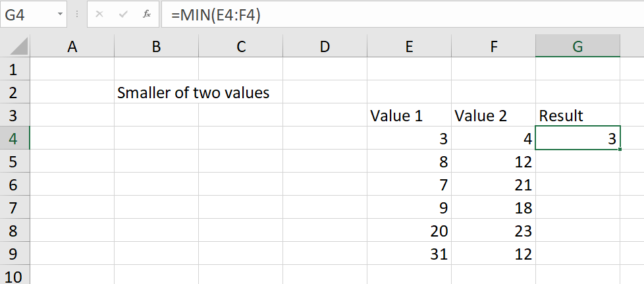Expand the Name Box dropdown arrow
This screenshot has width=644, height=284.
pyautogui.click(x=61, y=14)
